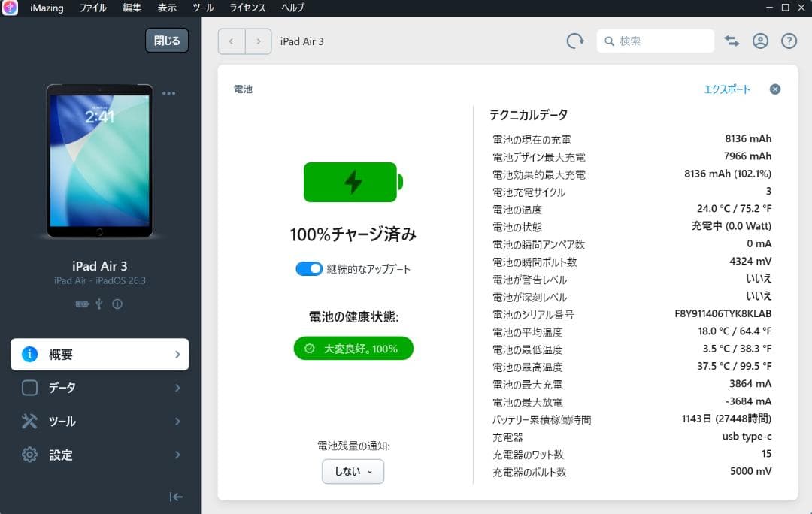Screen dimensions: 812x514
Task: Click the iPad Air 3 breadcrumb title
Action: point(302,41)
